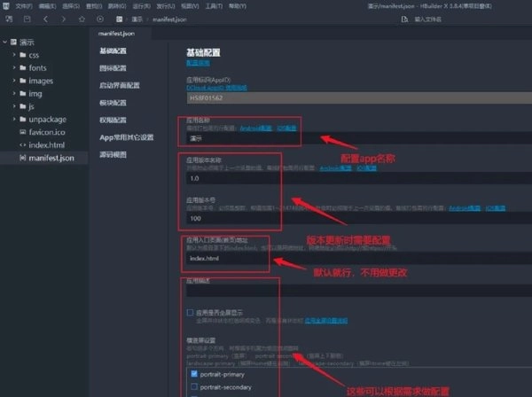The width and height of the screenshot is (532, 397).
Task: Click the save file icon in toolbar
Action: click(27, 19)
